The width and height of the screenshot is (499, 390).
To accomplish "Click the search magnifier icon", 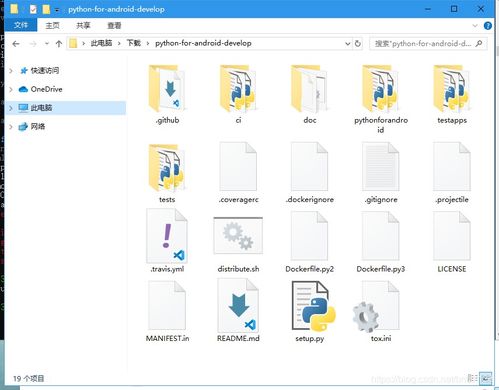I will (479, 43).
